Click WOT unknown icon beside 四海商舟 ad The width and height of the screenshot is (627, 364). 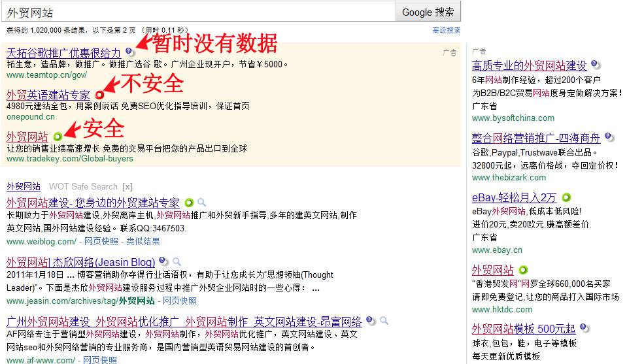pos(609,137)
